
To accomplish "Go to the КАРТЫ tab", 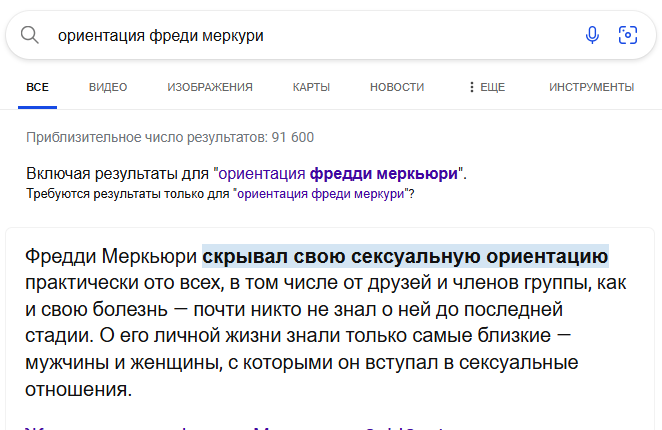I will [311, 87].
